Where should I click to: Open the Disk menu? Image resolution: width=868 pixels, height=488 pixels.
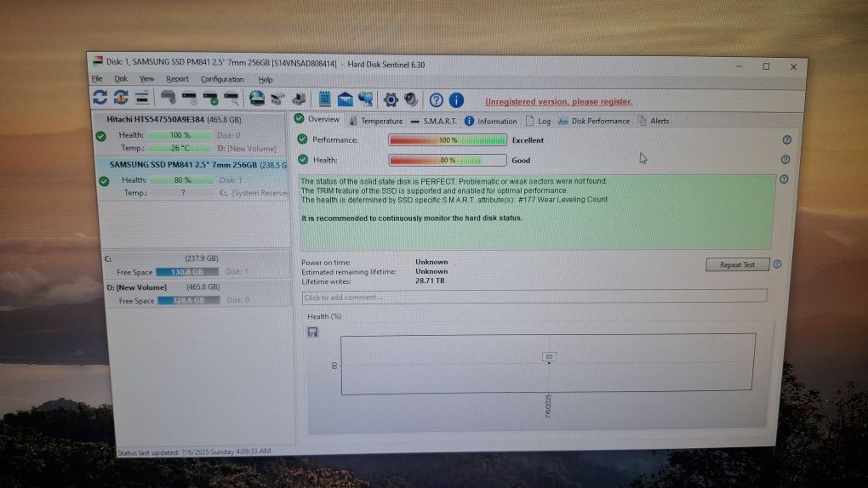click(x=121, y=78)
